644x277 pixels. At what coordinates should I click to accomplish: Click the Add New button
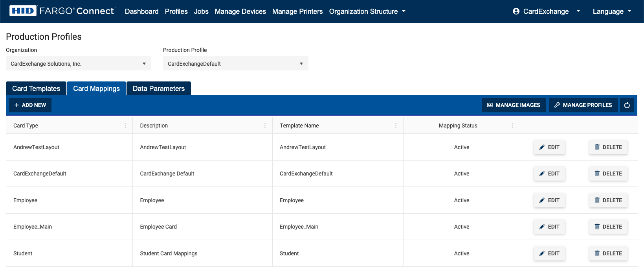30,105
